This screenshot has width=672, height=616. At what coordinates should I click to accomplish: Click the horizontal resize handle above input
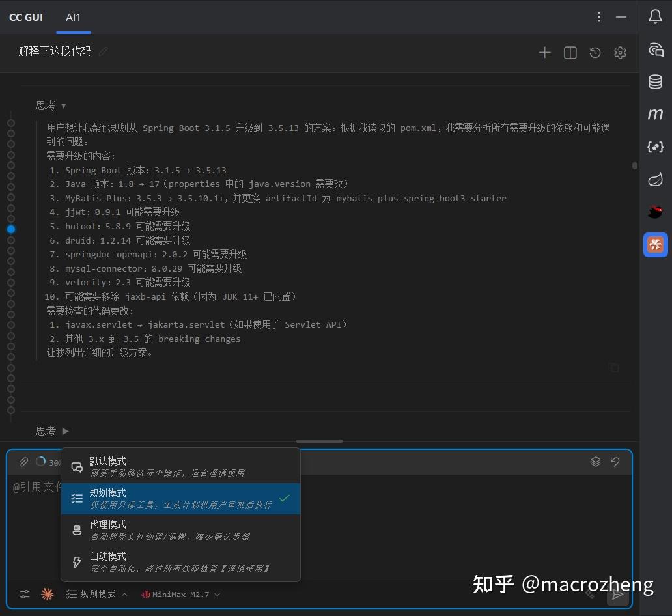pos(319,441)
